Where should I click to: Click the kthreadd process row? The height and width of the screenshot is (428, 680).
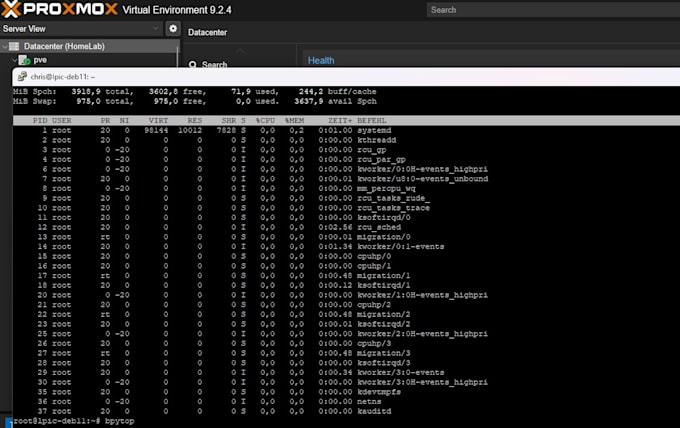347,140
